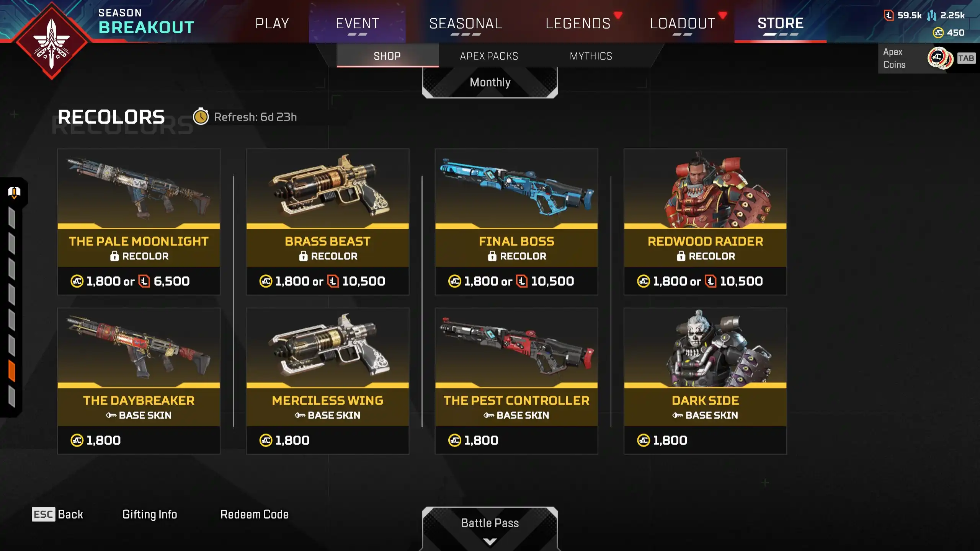The width and height of the screenshot is (980, 551).
Task: Open the Apex Coins purchase icon
Action: (x=940, y=58)
